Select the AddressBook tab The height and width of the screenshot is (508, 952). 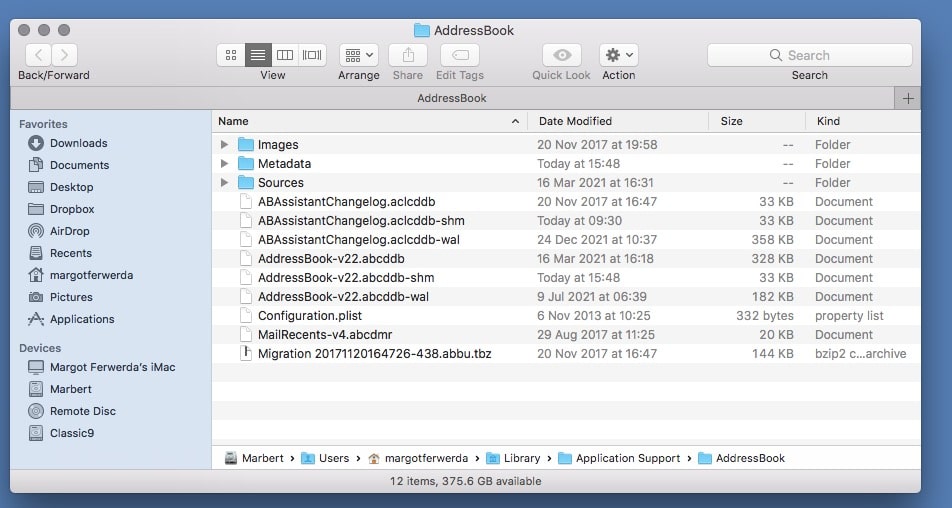coord(452,98)
